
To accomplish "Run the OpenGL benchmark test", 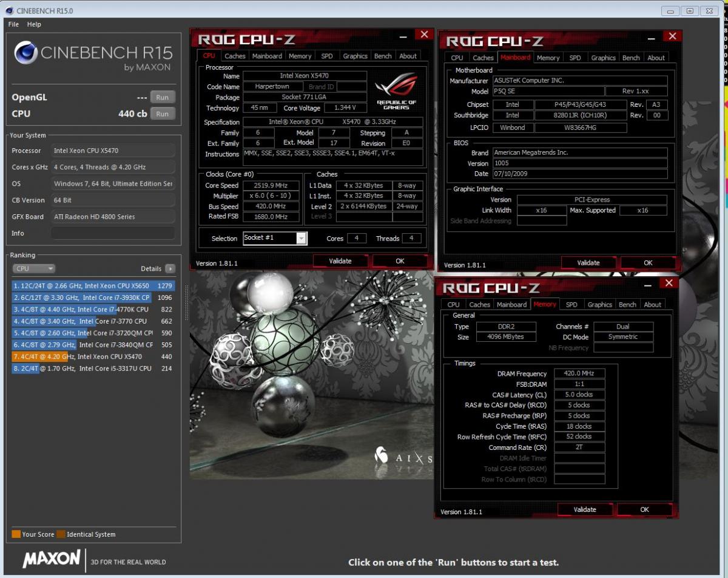I will point(162,97).
